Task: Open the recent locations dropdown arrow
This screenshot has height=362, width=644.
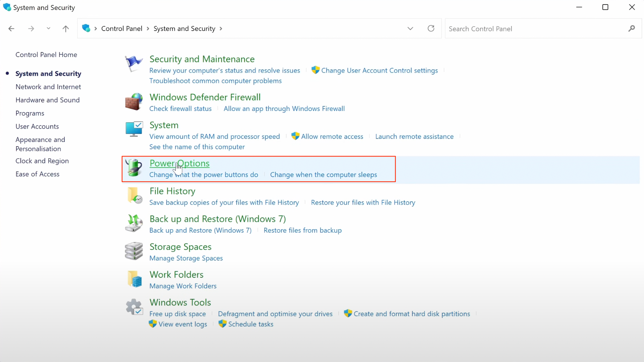Action: click(48, 29)
